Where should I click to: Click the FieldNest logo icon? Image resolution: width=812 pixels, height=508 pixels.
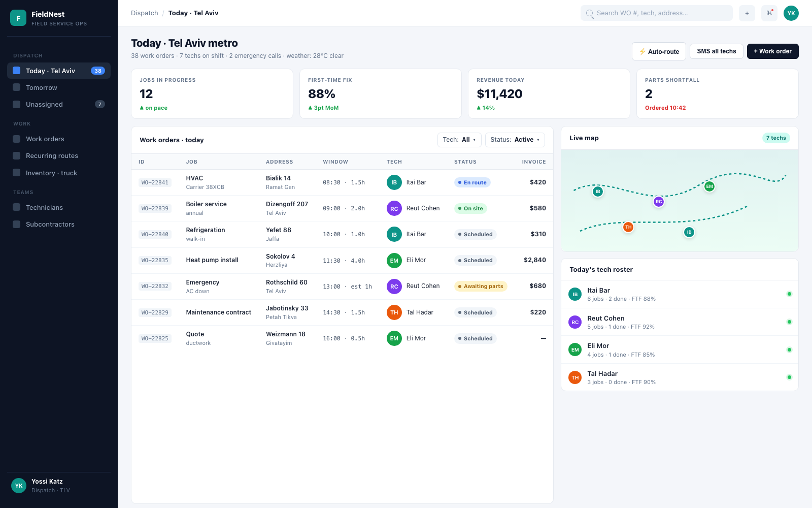coord(18,18)
